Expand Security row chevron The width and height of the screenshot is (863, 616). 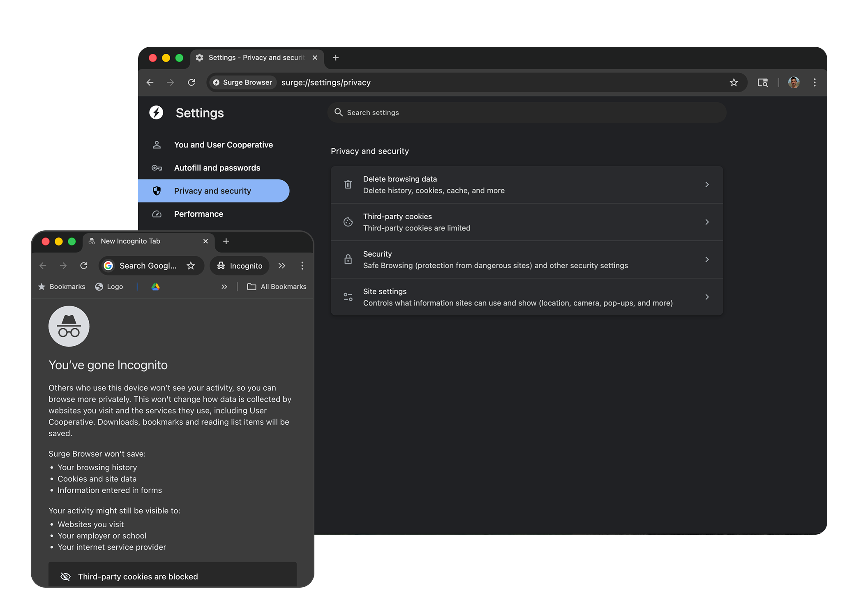(707, 260)
